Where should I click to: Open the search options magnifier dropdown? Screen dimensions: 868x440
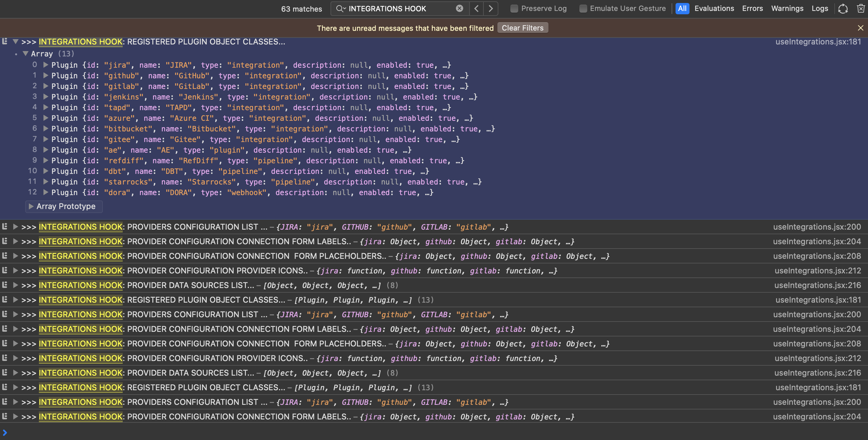point(341,8)
